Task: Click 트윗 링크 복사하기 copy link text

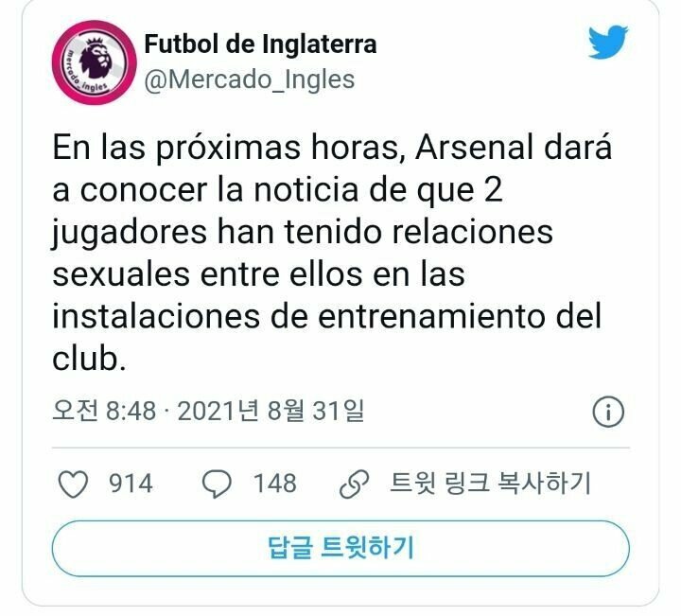Action: click(490, 484)
